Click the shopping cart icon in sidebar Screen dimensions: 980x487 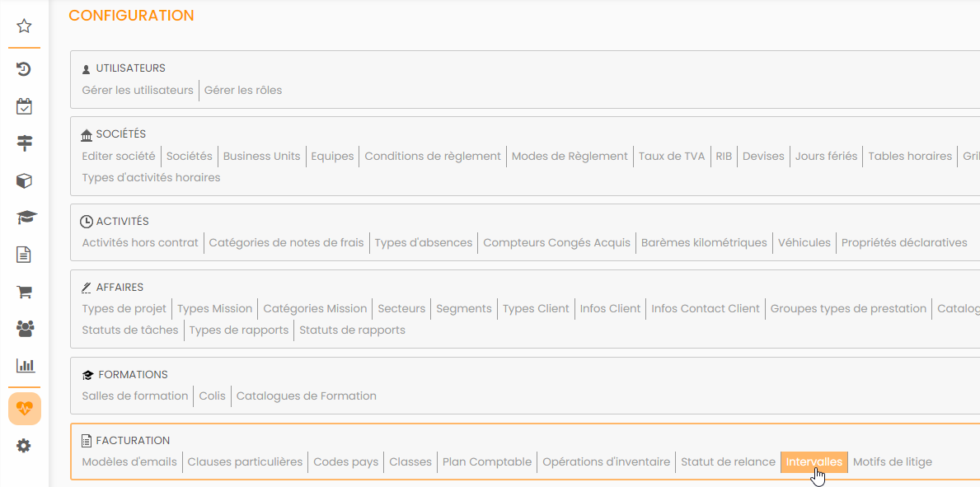pos(25,291)
